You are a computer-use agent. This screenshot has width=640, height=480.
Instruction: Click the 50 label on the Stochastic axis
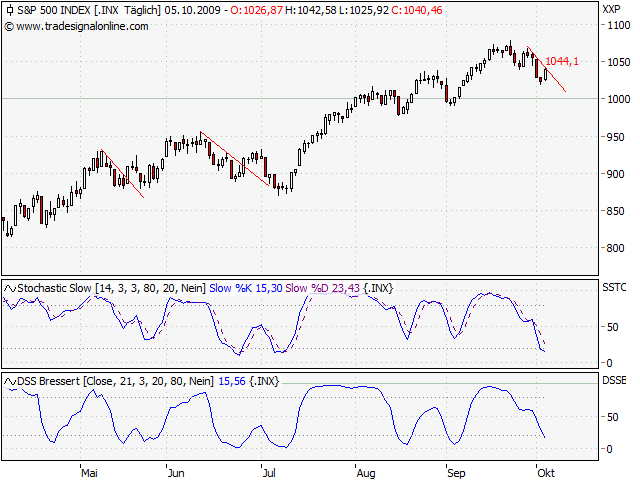[613, 327]
